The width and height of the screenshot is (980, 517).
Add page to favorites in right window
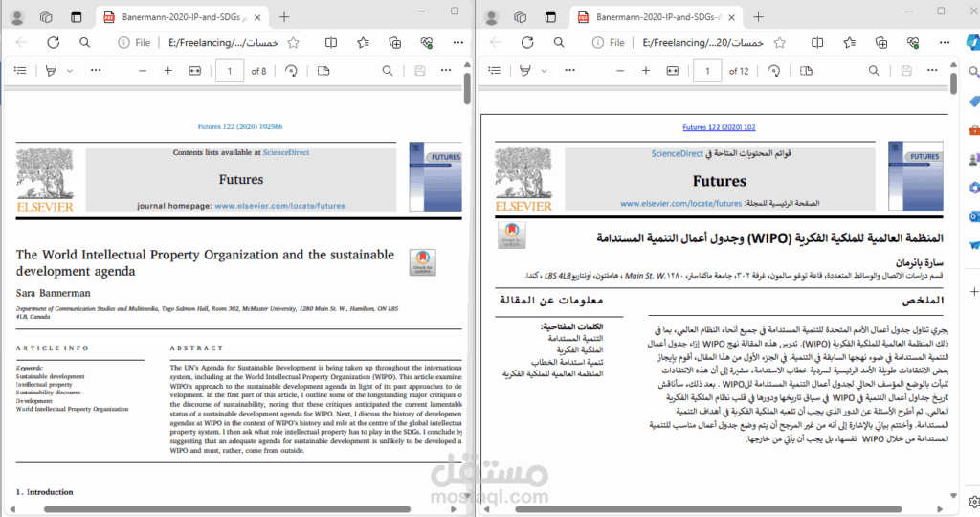[779, 42]
